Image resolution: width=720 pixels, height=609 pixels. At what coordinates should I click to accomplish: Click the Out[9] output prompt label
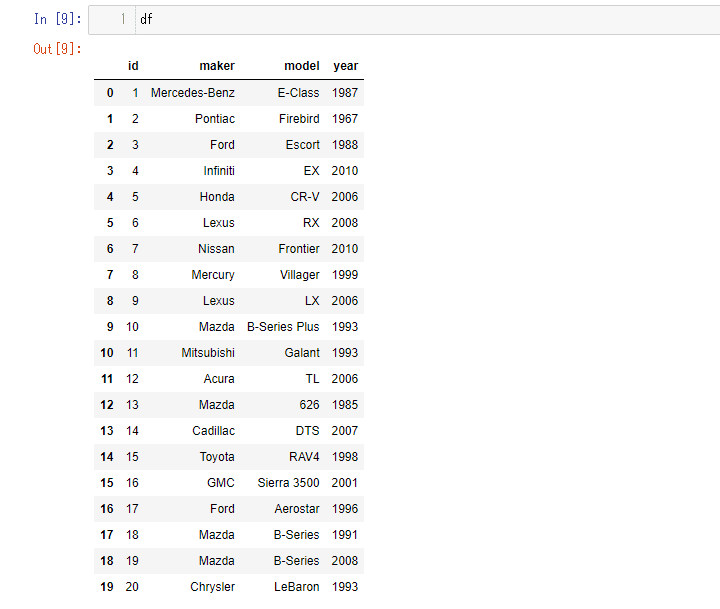click(x=57, y=49)
